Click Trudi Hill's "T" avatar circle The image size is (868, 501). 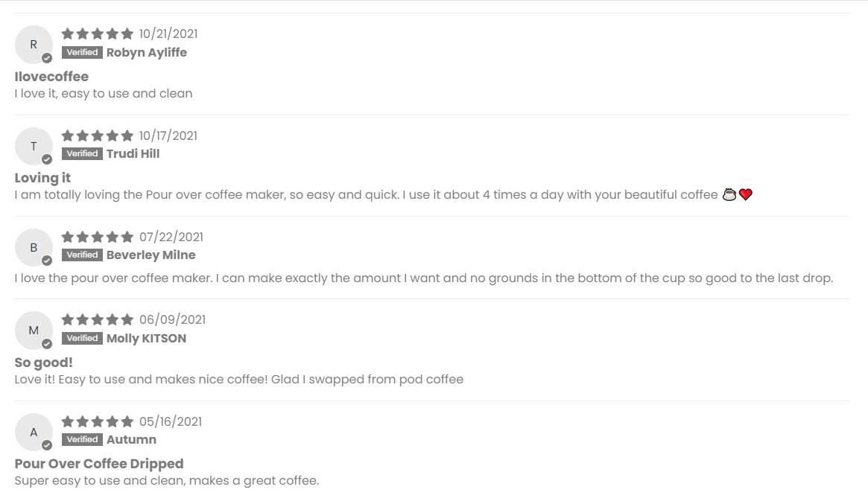coord(34,146)
